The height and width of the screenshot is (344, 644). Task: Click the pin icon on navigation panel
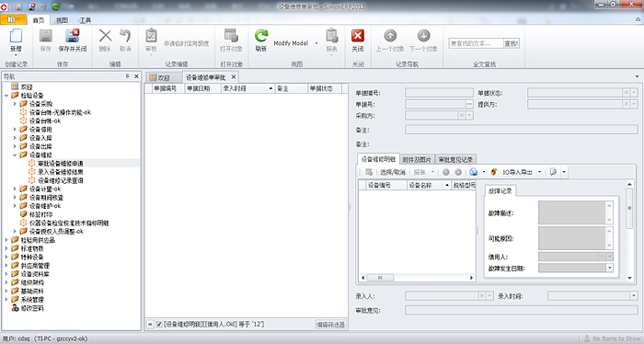(x=128, y=76)
